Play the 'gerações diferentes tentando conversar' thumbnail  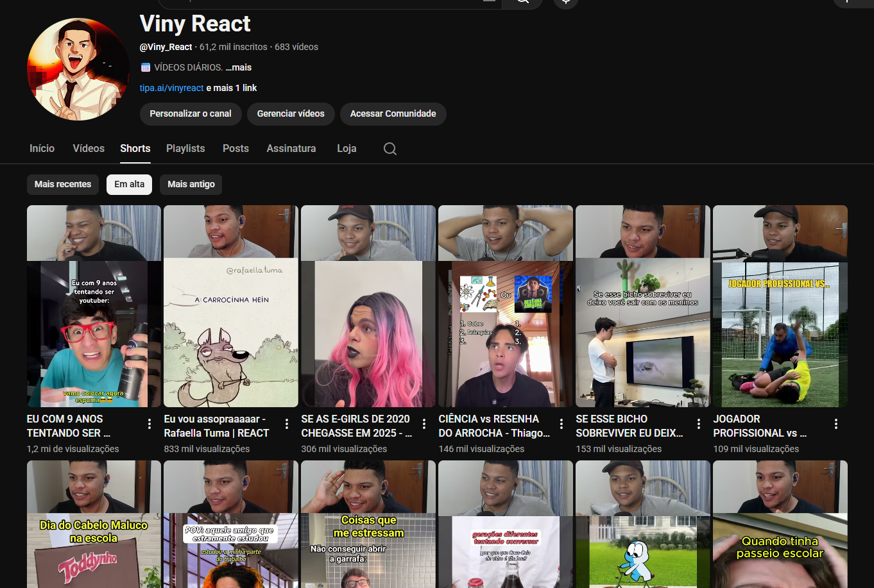(506, 524)
